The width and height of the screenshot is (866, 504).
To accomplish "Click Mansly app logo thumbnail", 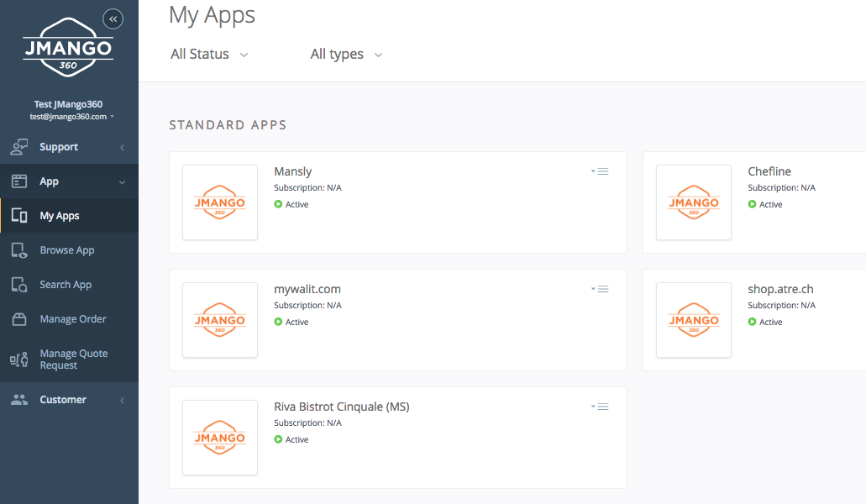I will tap(220, 202).
